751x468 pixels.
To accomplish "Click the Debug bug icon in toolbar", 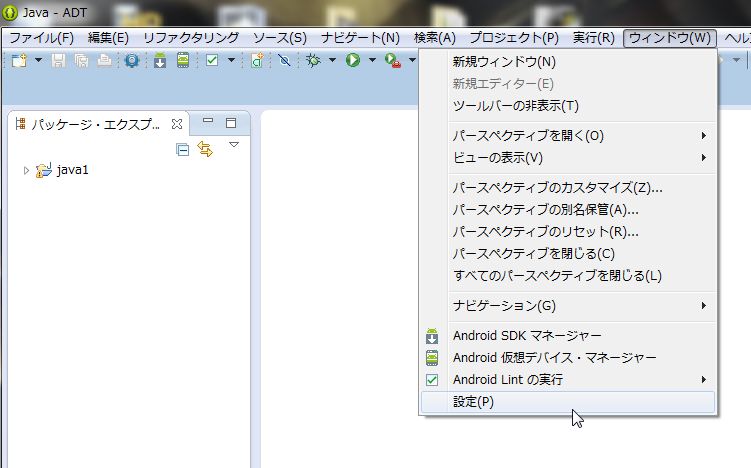I will tap(313, 60).
